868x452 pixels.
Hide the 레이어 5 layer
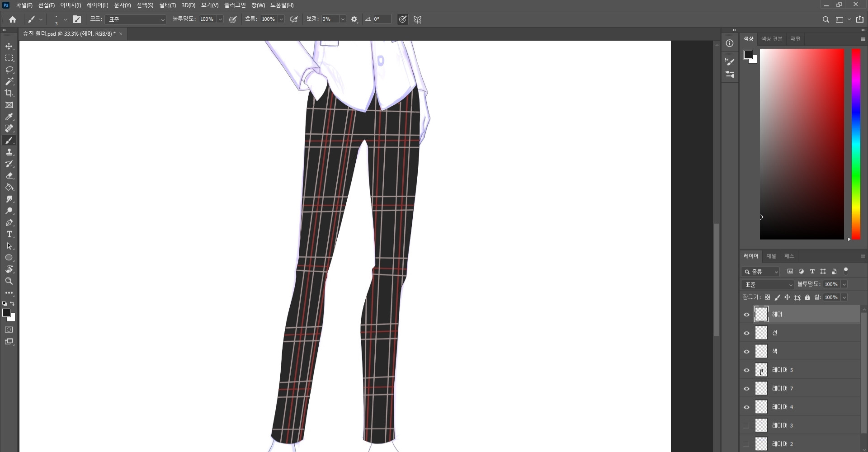pos(746,370)
